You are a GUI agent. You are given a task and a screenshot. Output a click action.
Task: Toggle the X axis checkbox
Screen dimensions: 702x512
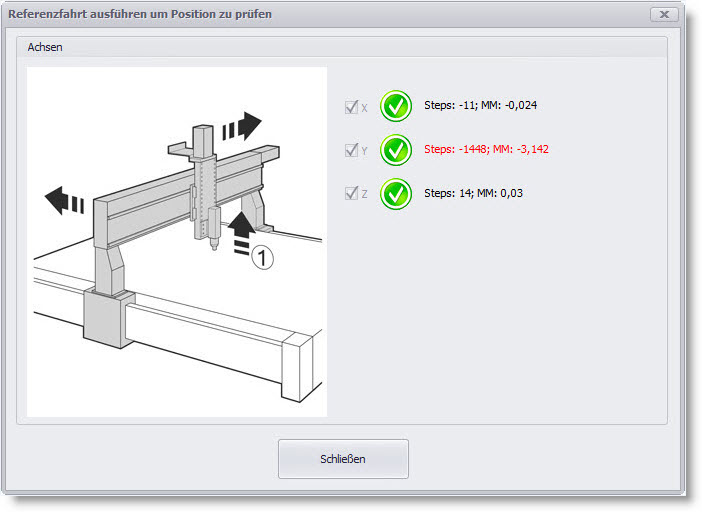click(x=351, y=106)
